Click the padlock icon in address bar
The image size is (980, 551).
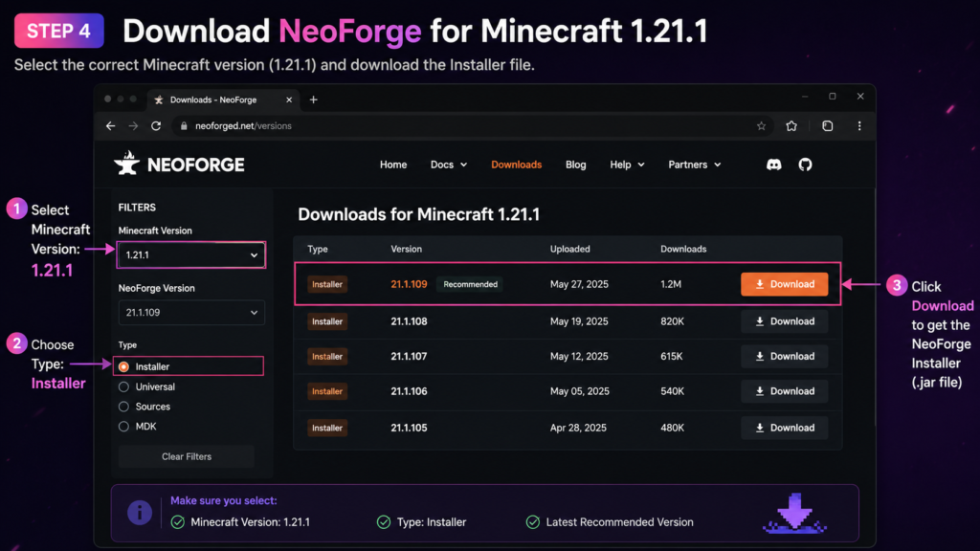coord(184,126)
